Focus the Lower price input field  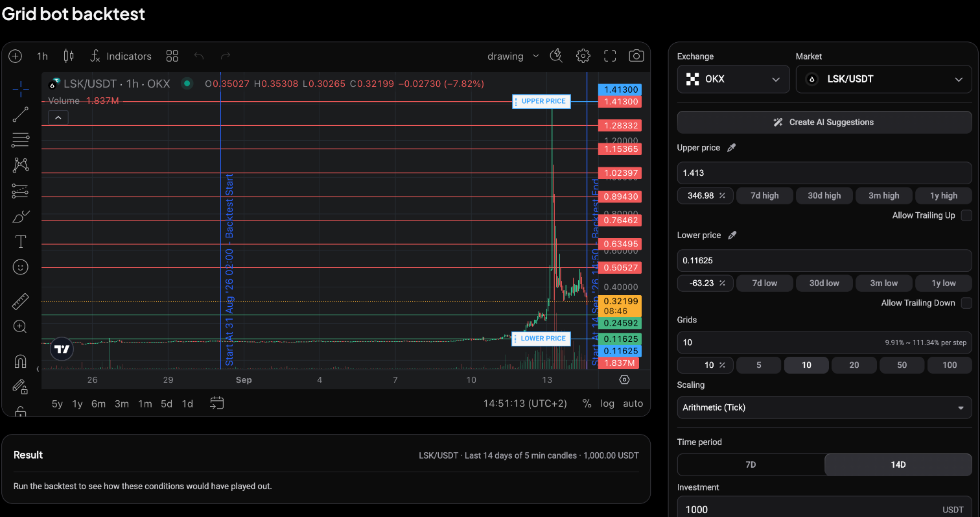click(824, 261)
